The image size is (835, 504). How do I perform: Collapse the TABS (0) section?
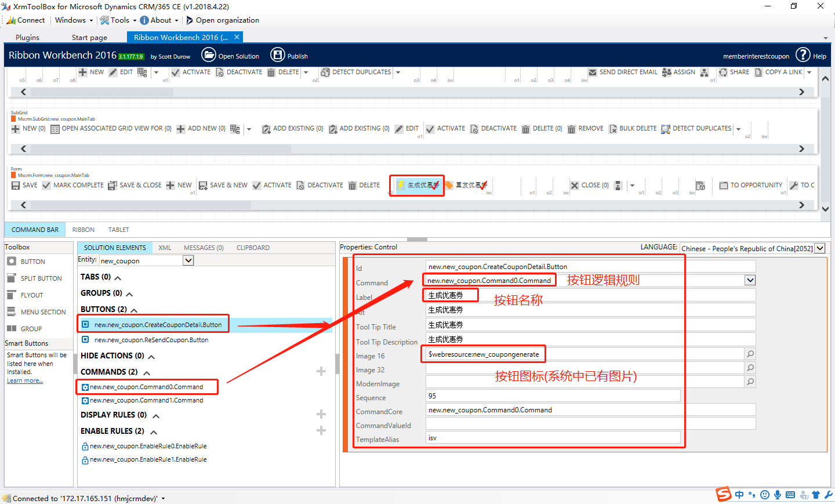[118, 278]
